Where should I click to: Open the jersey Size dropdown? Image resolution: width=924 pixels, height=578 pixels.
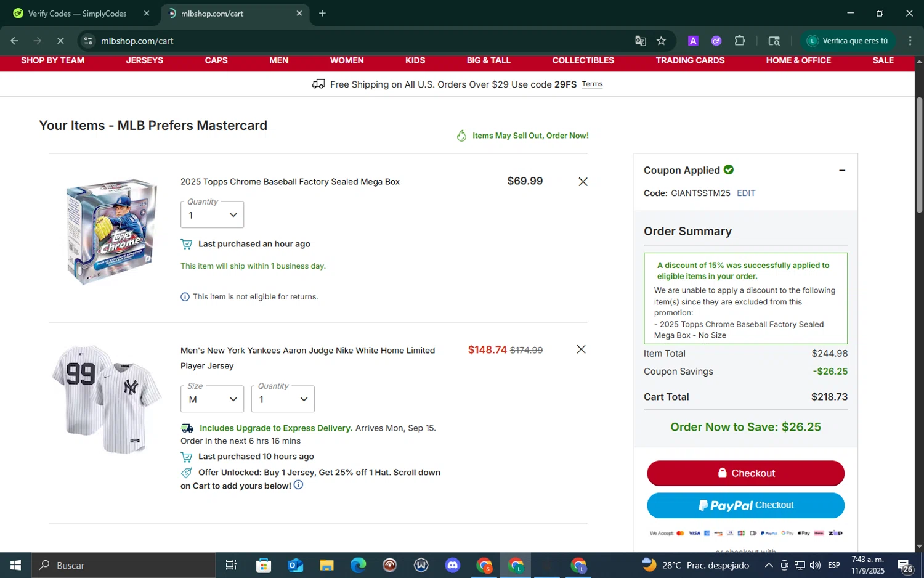[x=212, y=399]
